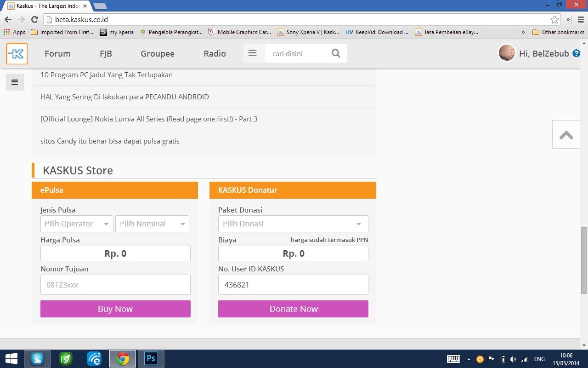Click the Nomor Tujuan phone field

point(115,285)
